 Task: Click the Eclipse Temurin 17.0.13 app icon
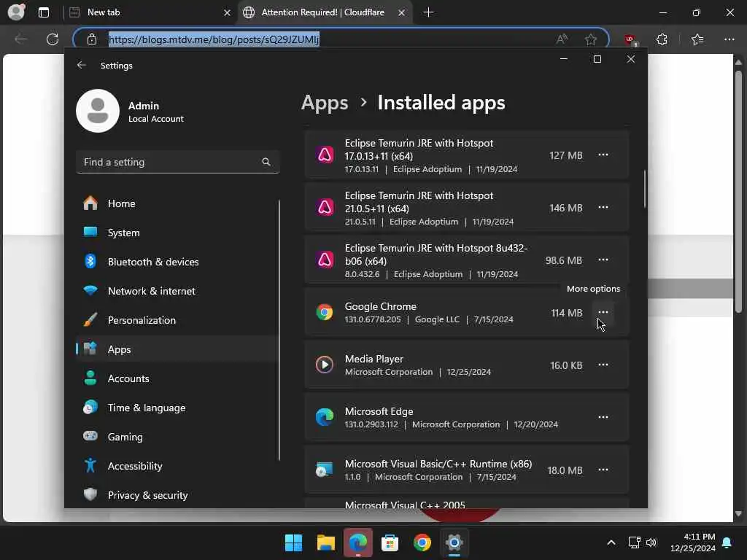325,155
